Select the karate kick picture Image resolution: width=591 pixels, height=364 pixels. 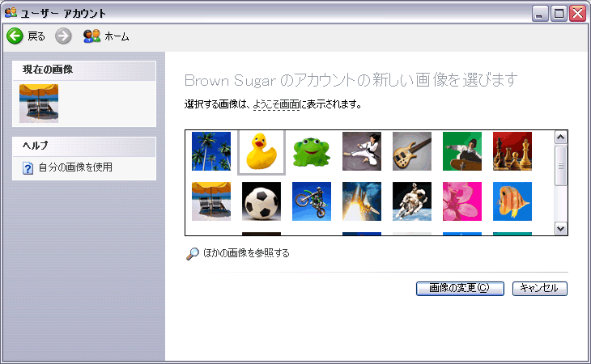click(x=361, y=151)
